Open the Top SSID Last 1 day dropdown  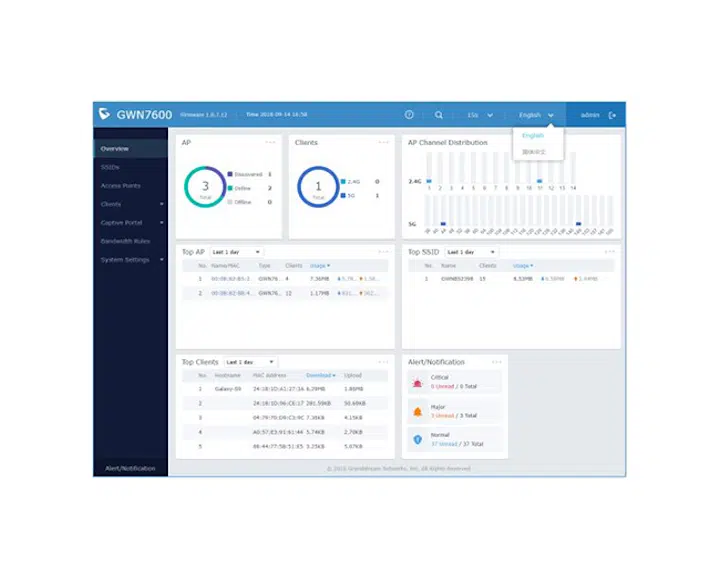coord(471,252)
